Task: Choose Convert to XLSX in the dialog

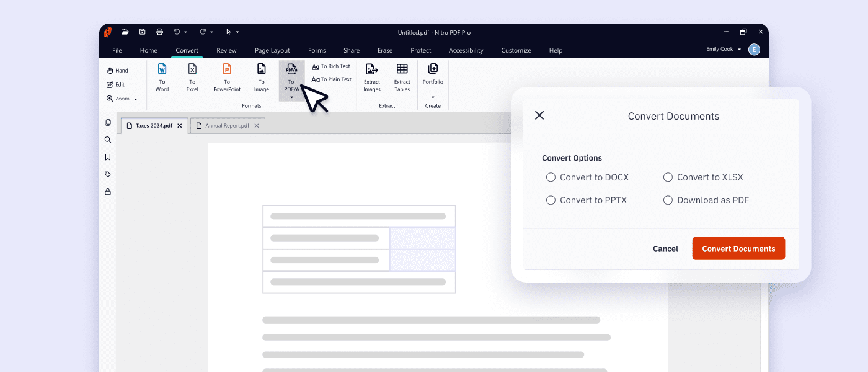Action: 668,177
